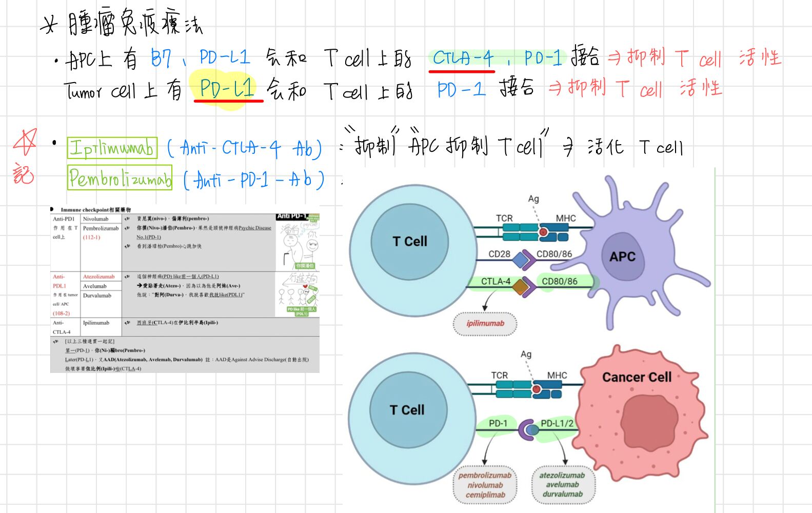Screen dimensions: 812x513
Task: Select the PD-1 label in the diagram
Action: pyautogui.click(x=498, y=423)
